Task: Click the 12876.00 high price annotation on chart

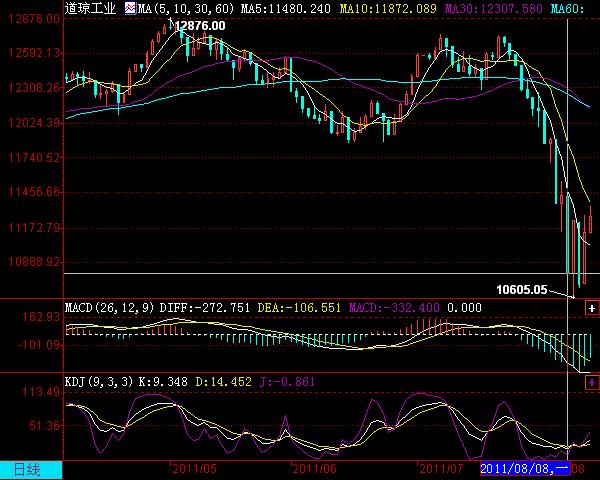Action: [x=200, y=26]
